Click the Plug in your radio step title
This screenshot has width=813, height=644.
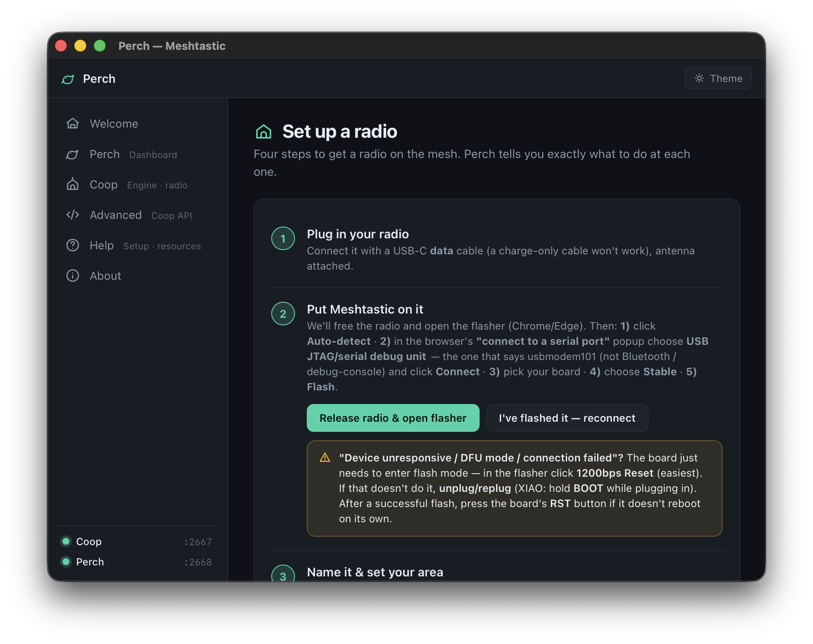click(x=358, y=234)
